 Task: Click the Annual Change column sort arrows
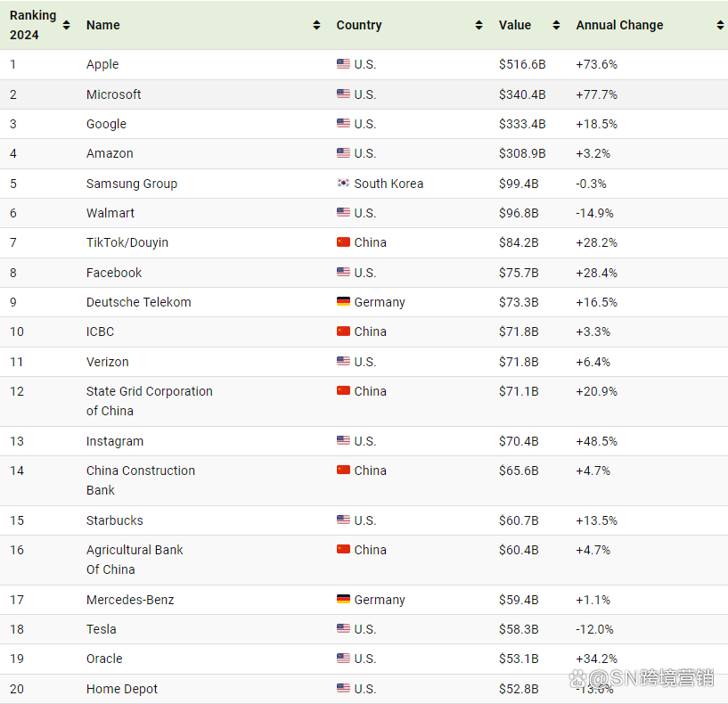tap(720, 25)
